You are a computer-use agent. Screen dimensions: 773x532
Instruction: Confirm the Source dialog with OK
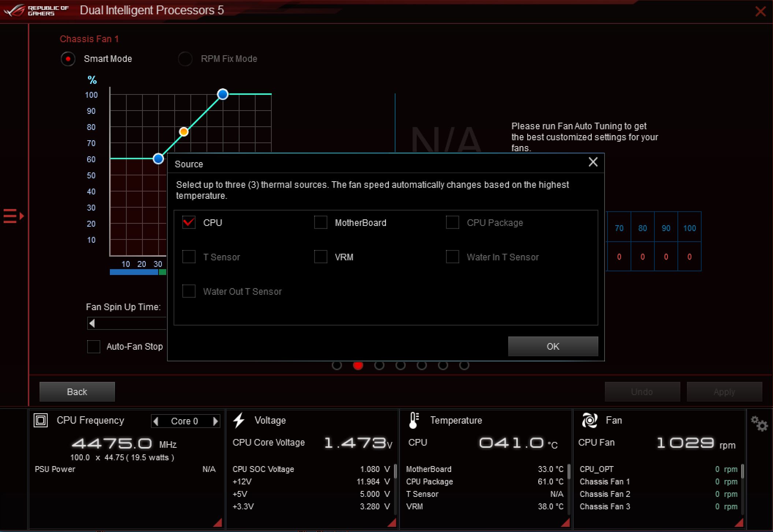pyautogui.click(x=553, y=346)
